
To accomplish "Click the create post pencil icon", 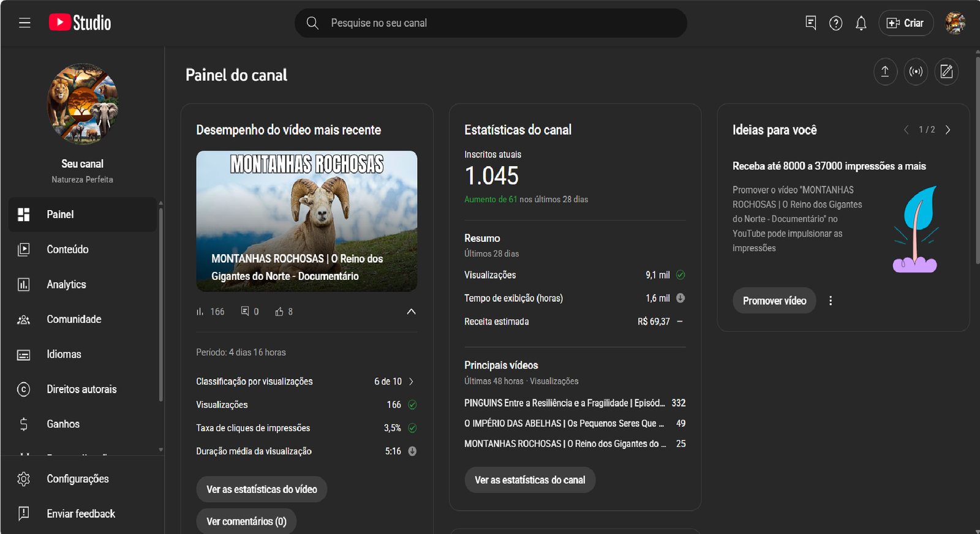I will [x=946, y=72].
